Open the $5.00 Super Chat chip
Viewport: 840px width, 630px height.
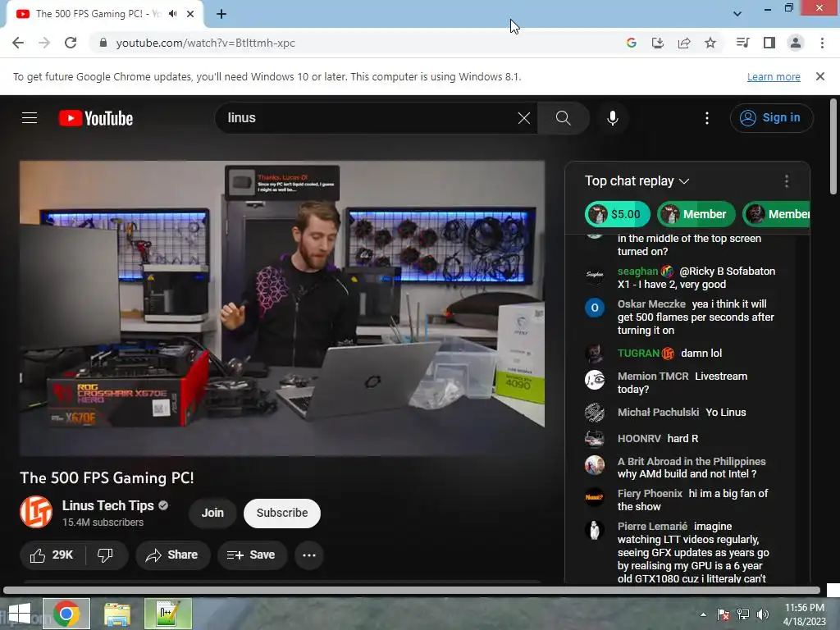pos(617,214)
